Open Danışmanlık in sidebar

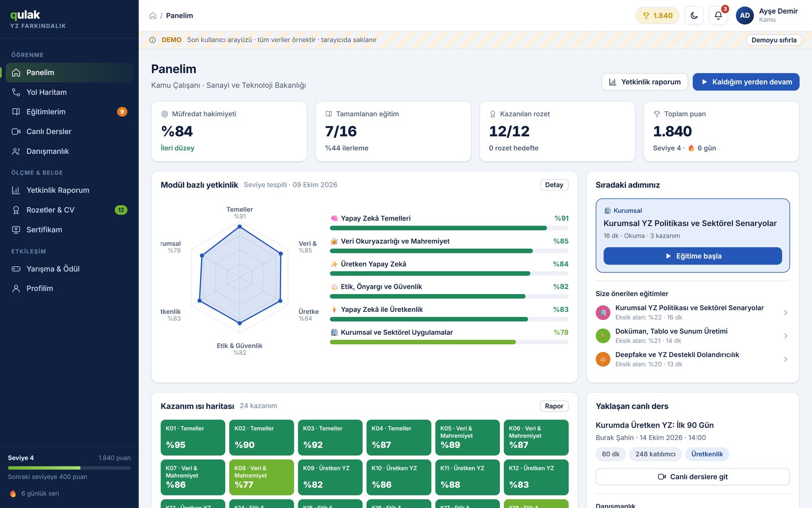tap(69, 151)
